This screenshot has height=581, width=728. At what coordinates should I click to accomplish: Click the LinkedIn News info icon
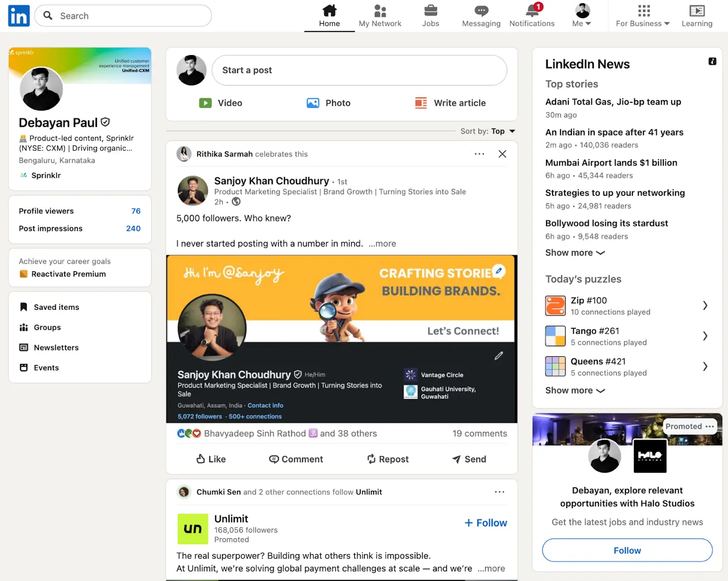[712, 62]
